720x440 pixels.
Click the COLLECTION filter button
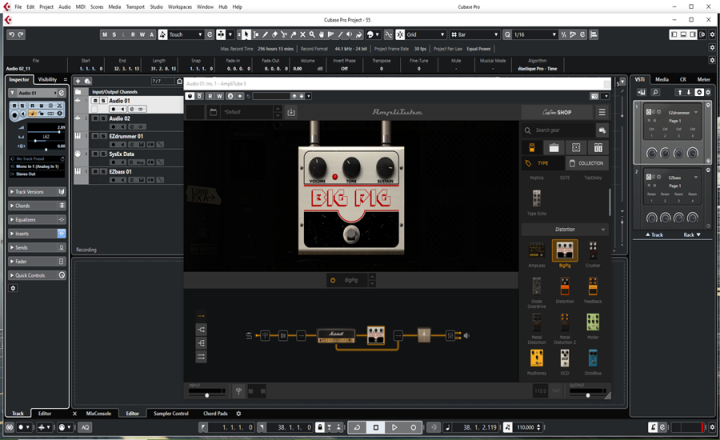pos(587,163)
